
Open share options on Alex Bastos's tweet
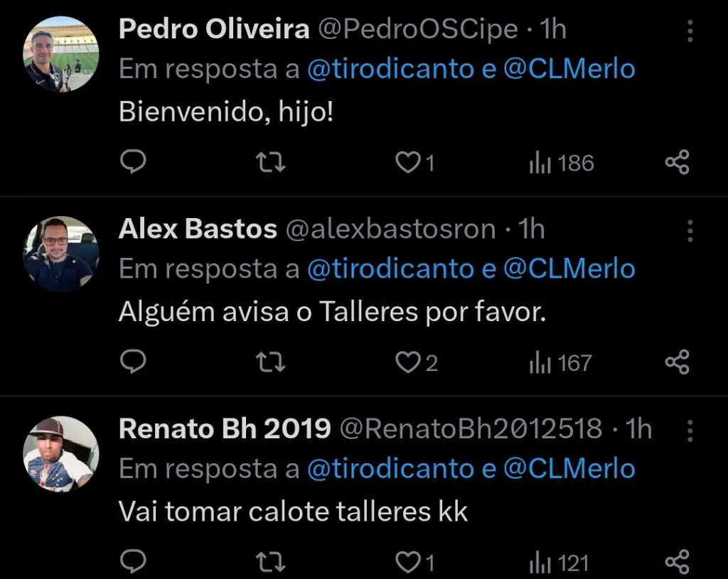coord(676,362)
